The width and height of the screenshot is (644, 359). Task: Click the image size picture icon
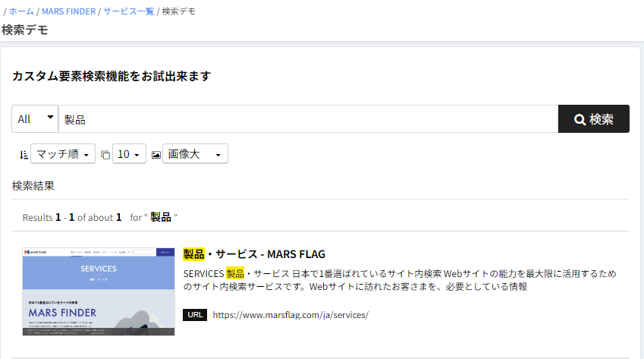click(156, 155)
